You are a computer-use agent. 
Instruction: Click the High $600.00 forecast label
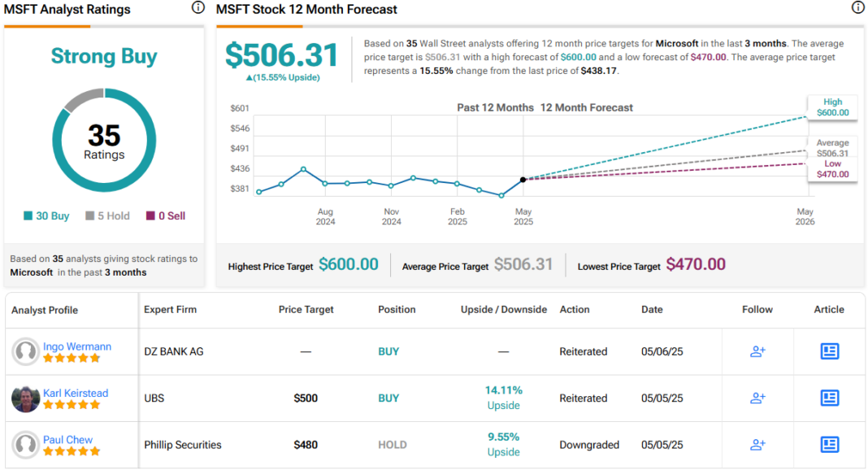(x=832, y=107)
